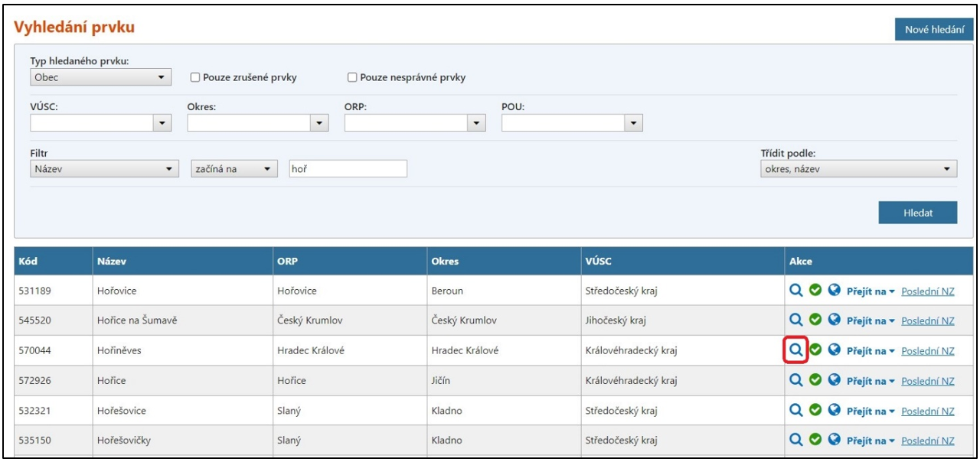Open Přejít na menu for Hořovice
Image resolution: width=980 pixels, height=462 pixels.
(871, 291)
